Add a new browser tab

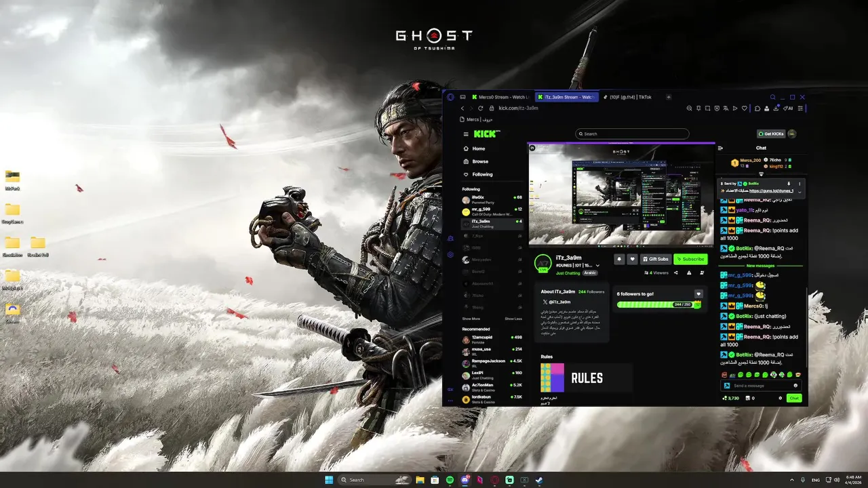pyautogui.click(x=668, y=97)
